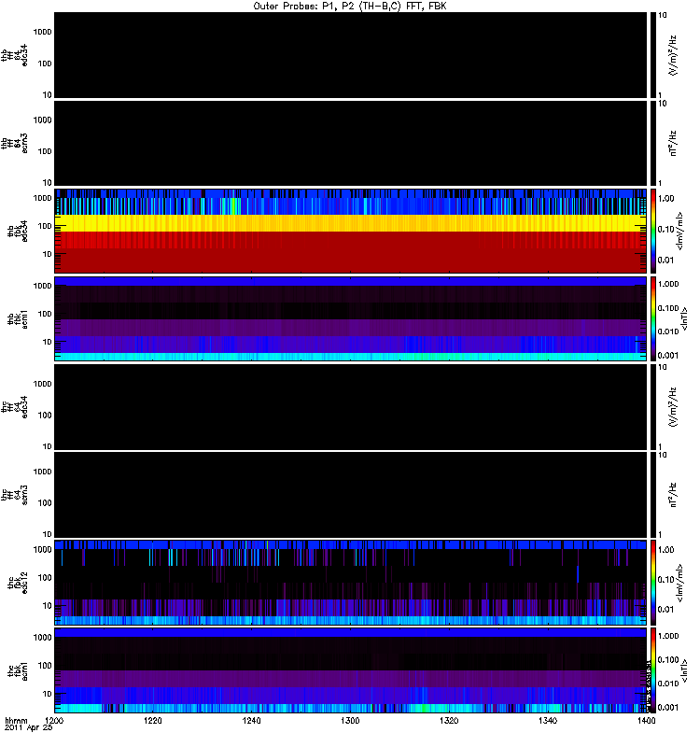
Task: Click the color bar beside thc fbk edc12 panel
Action: (653, 583)
